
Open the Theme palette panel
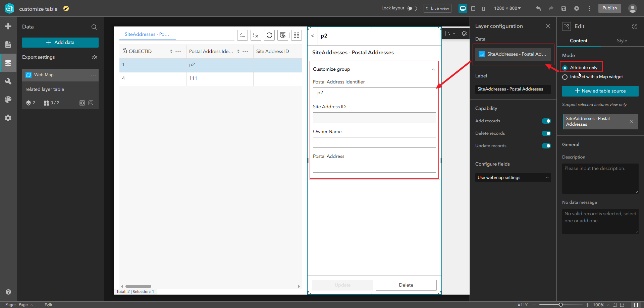point(8,99)
